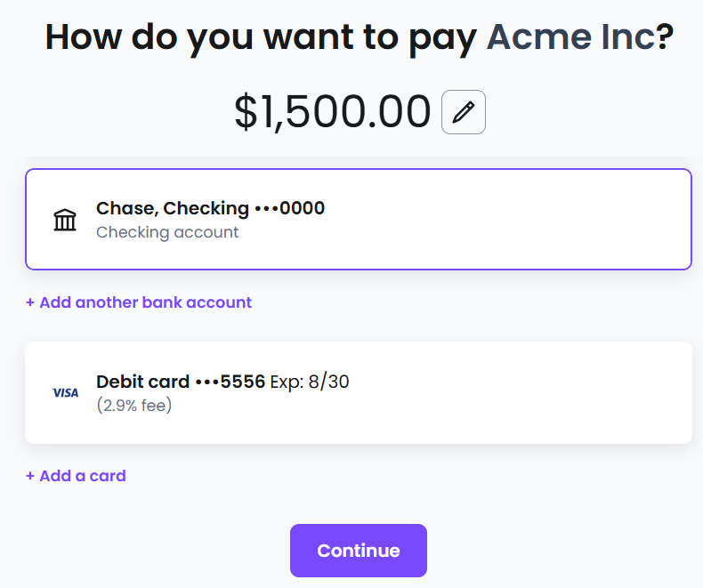The image size is (703, 588).
Task: Click the Checking account subtitle text
Action: tap(167, 232)
